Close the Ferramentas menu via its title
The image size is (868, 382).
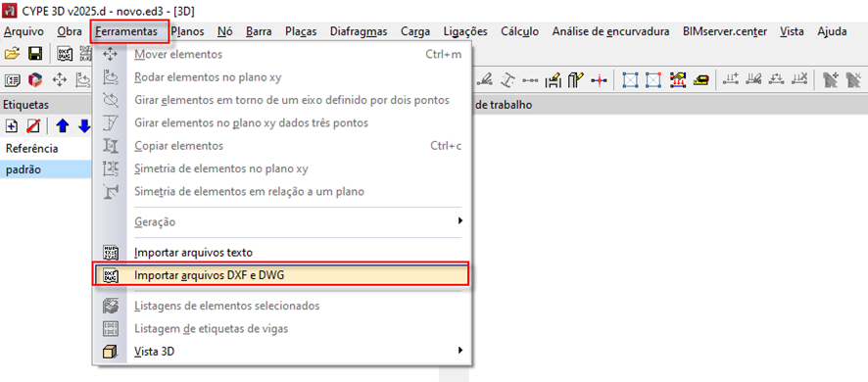coord(126,31)
